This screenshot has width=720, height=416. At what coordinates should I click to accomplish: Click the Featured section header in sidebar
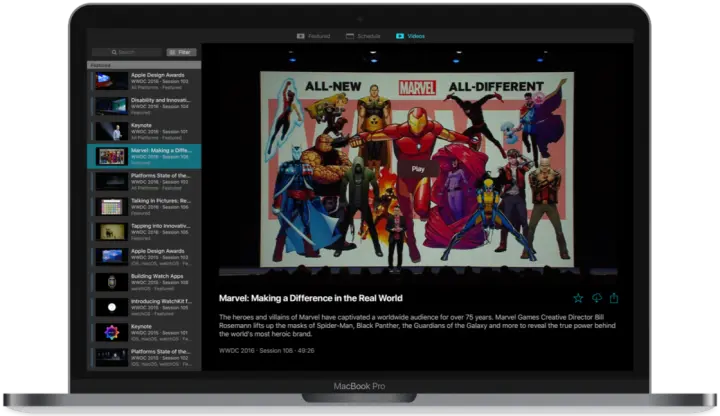tap(144, 65)
